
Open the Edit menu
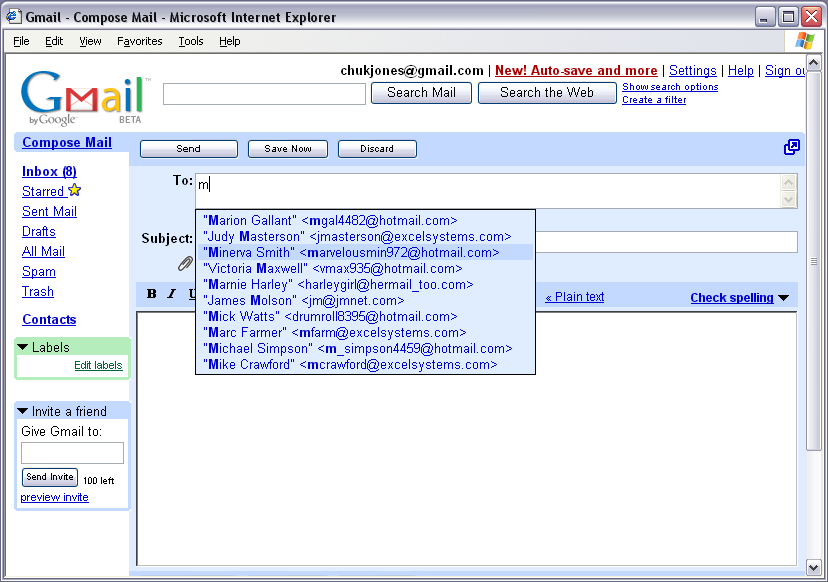(54, 41)
